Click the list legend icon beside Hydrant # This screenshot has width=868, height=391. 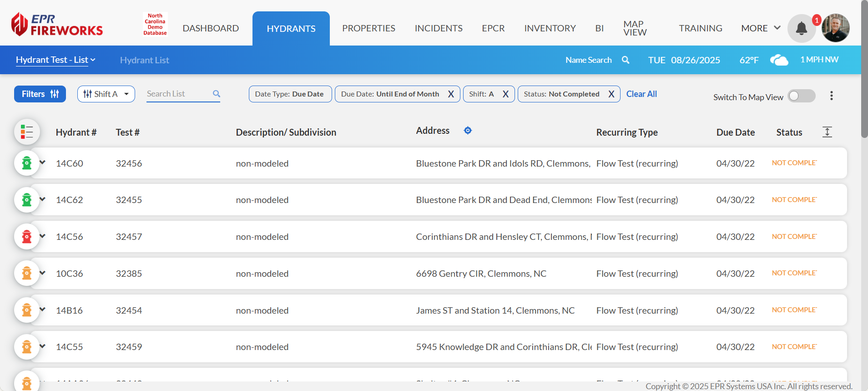coord(27,132)
